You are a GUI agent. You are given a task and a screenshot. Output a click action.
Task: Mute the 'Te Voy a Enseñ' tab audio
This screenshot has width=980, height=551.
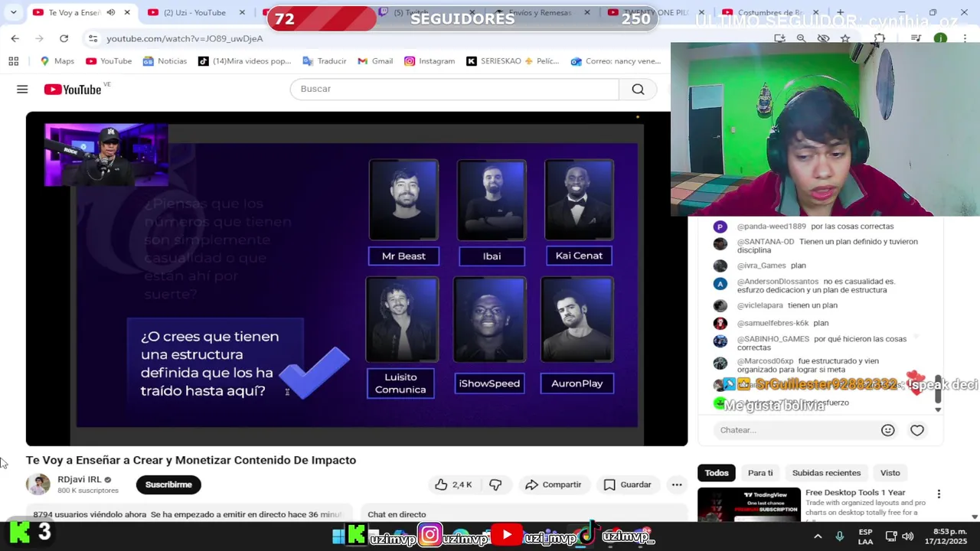click(x=111, y=12)
